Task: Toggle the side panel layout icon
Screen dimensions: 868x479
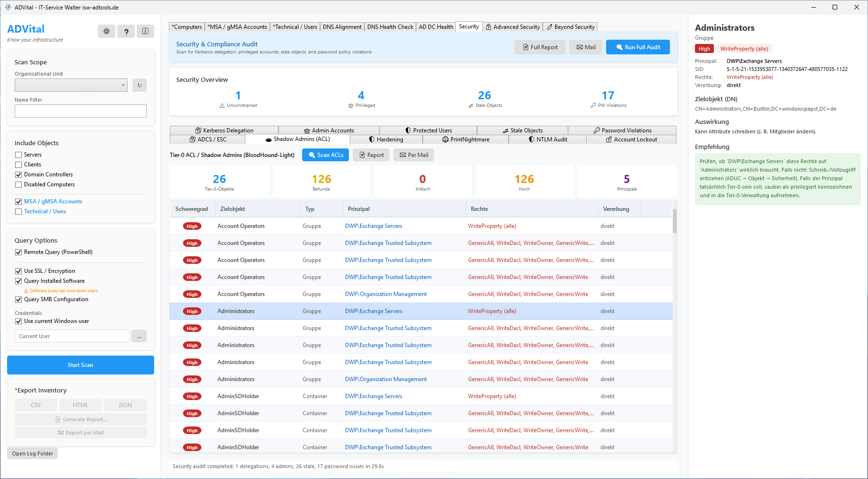Action: pos(145,31)
